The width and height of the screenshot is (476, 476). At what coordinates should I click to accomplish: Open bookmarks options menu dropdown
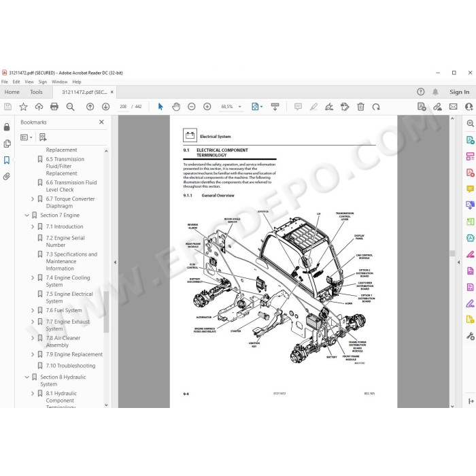[27, 137]
